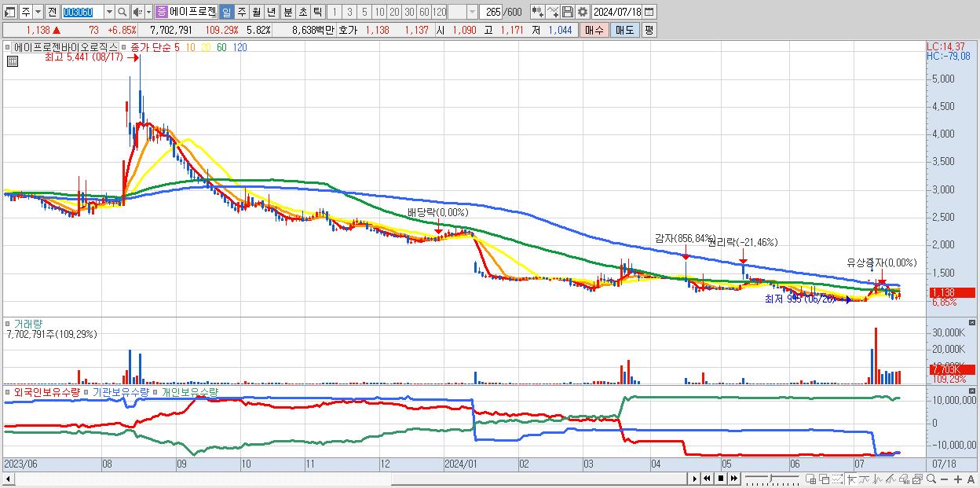Click the 평 button next to 매도
The height and width of the screenshot is (488, 980).
coord(649,30)
